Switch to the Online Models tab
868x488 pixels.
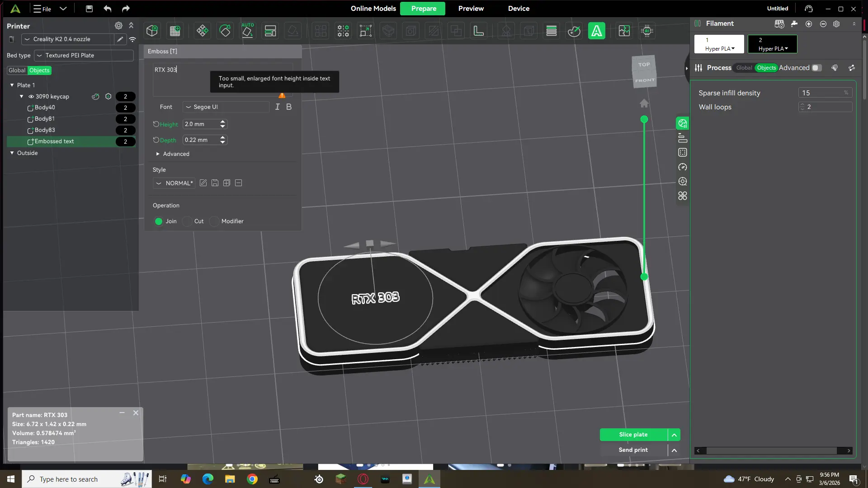(x=373, y=9)
